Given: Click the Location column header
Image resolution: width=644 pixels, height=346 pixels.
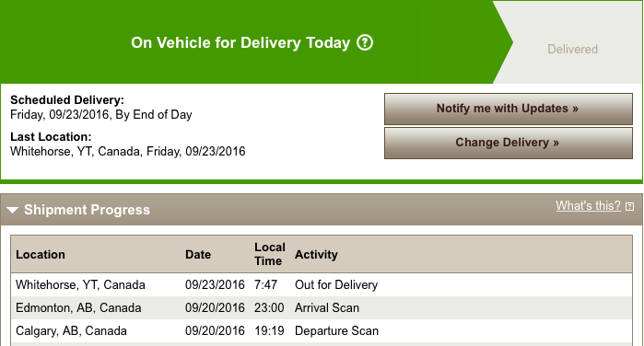Looking at the screenshot, I should 41,255.
